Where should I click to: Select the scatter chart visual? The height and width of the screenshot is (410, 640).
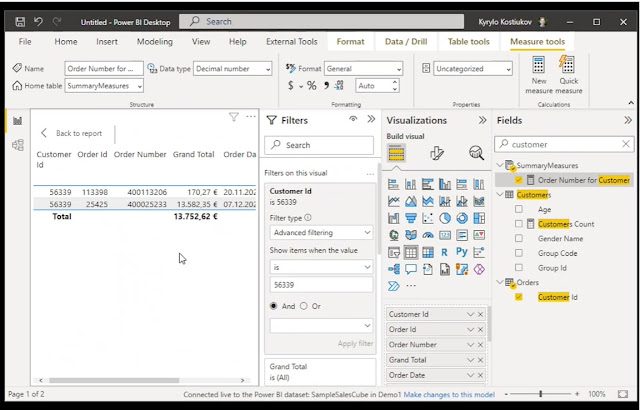pos(428,218)
